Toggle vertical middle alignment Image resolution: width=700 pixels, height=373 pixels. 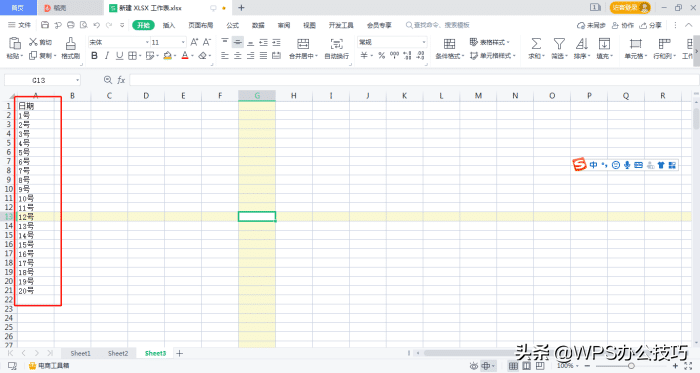pos(238,42)
